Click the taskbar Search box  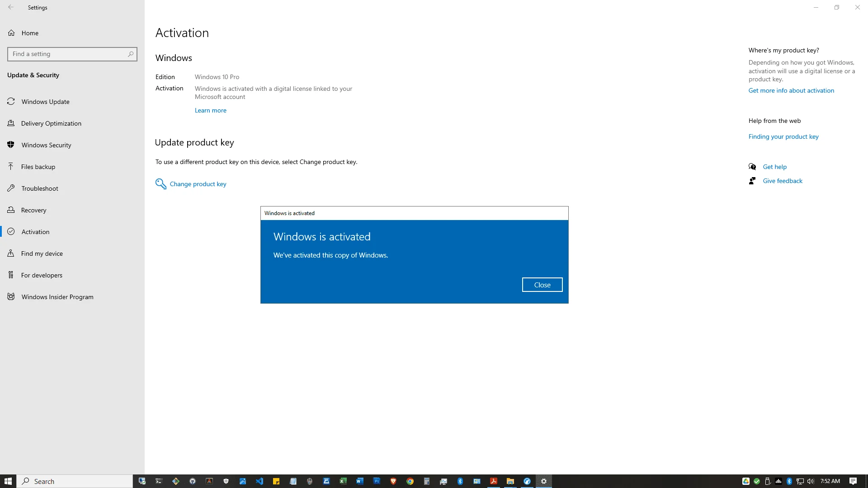click(x=75, y=481)
